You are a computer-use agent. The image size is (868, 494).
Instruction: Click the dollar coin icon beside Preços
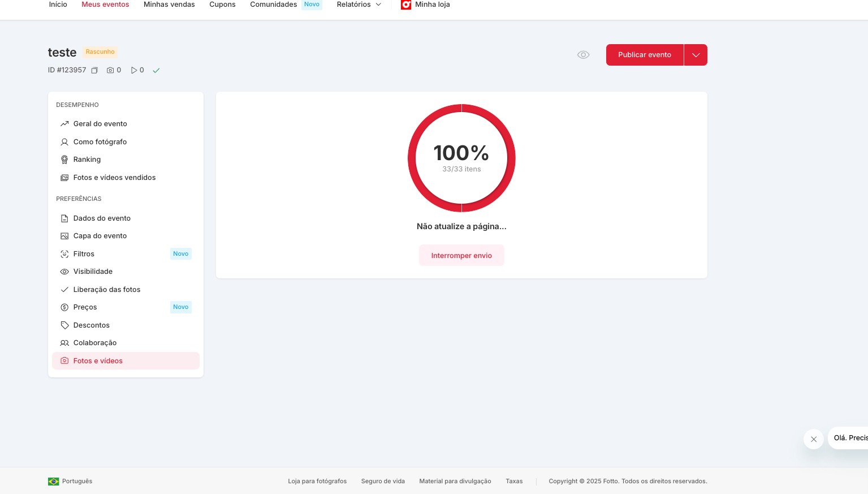pyautogui.click(x=64, y=307)
